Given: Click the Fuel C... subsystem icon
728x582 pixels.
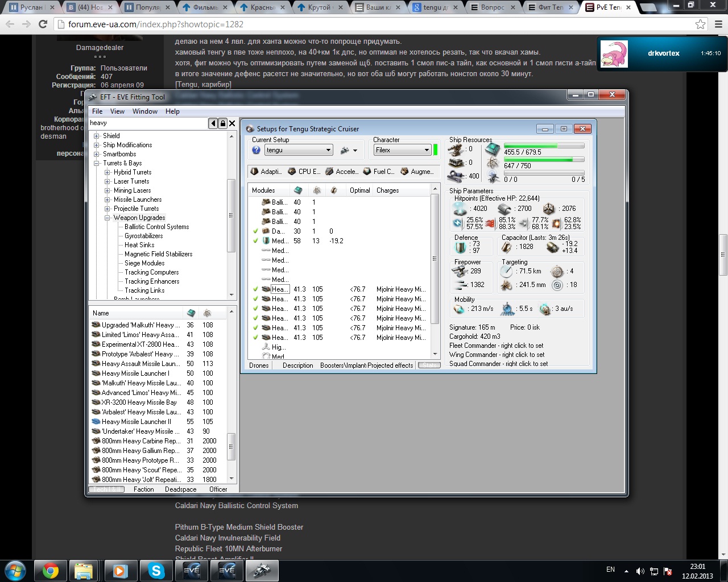Looking at the screenshot, I should click(x=367, y=171).
